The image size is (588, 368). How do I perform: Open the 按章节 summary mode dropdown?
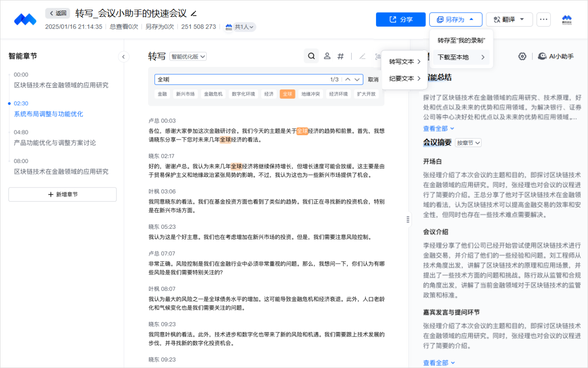(468, 143)
